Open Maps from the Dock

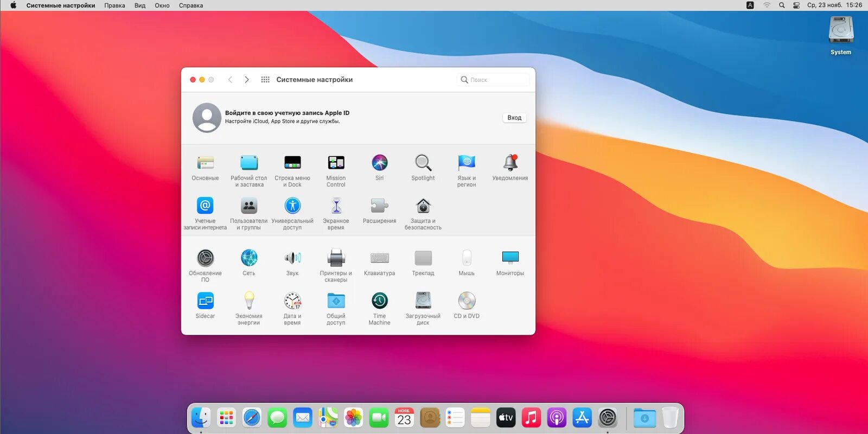click(328, 418)
